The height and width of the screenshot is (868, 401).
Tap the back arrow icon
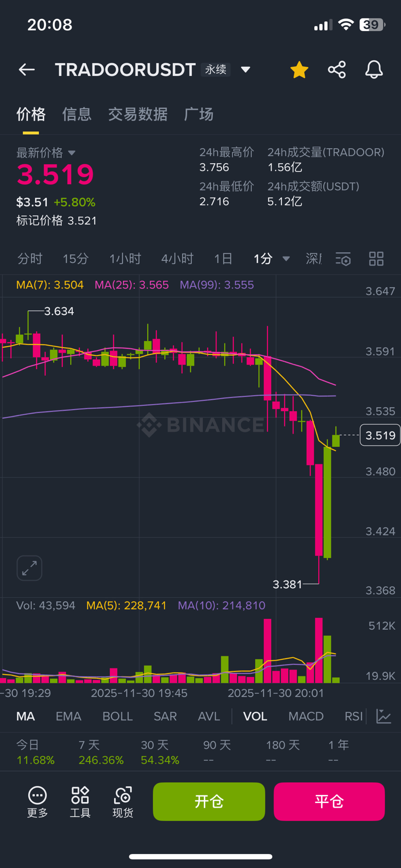pos(27,70)
